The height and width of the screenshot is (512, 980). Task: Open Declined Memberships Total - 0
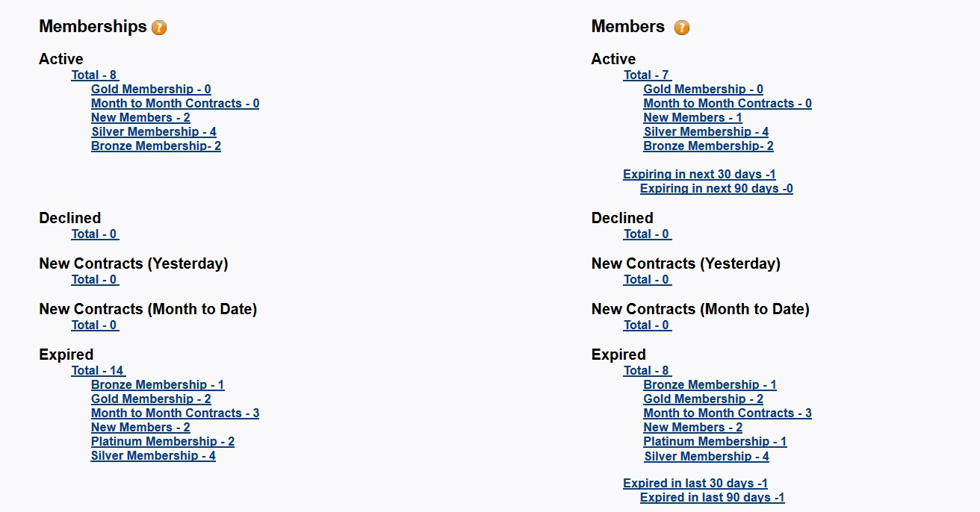94,234
